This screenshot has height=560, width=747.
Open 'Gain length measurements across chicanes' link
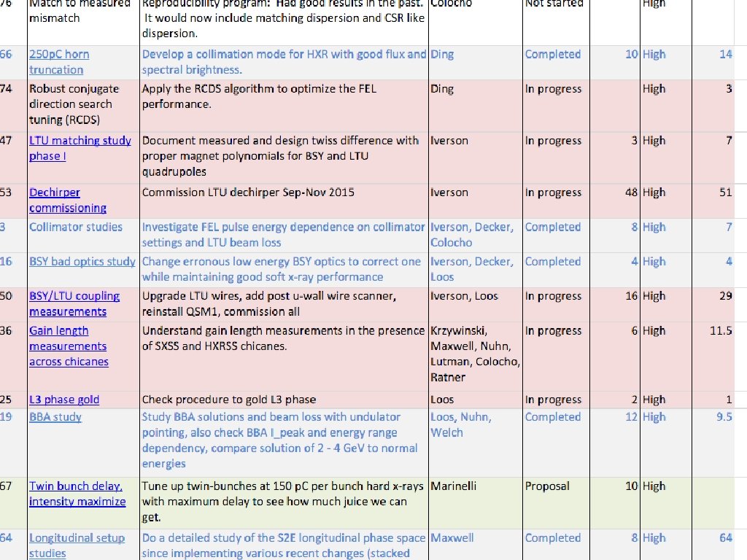[69, 346]
